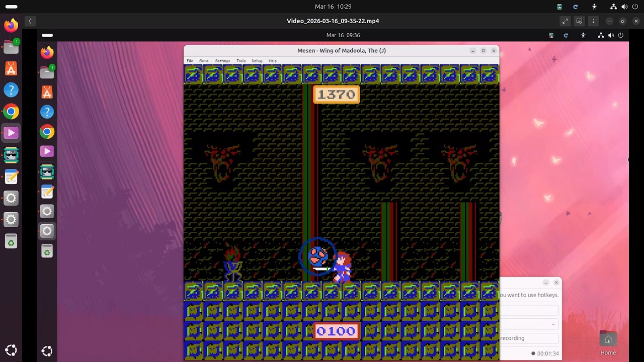The height and width of the screenshot is (362, 644).
Task: Open the subtitles button in player header
Action: (x=579, y=21)
